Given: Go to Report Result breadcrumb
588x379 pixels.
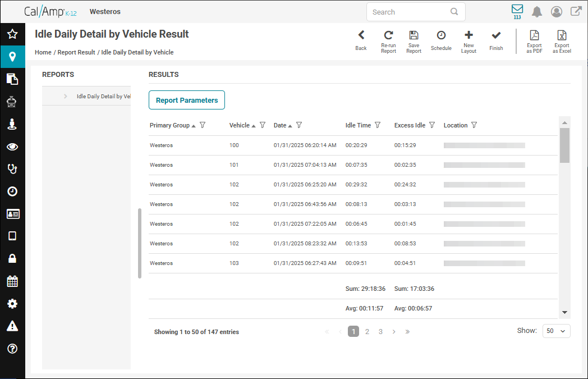Looking at the screenshot, I should tap(76, 52).
